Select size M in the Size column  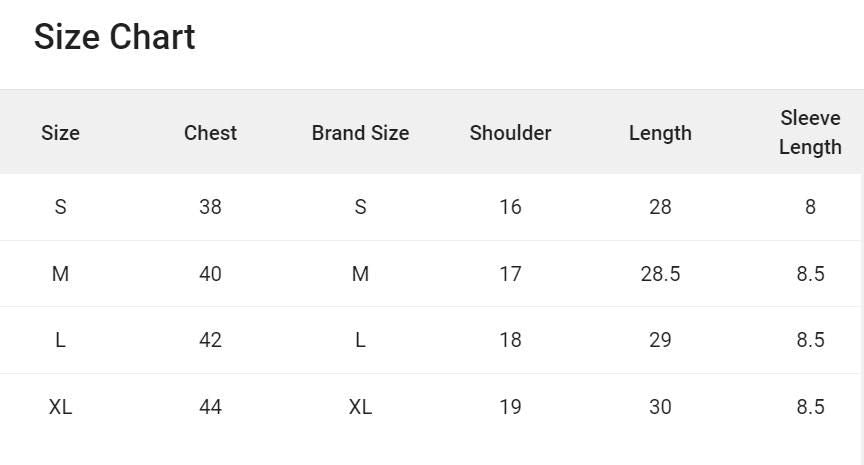pyautogui.click(x=60, y=274)
